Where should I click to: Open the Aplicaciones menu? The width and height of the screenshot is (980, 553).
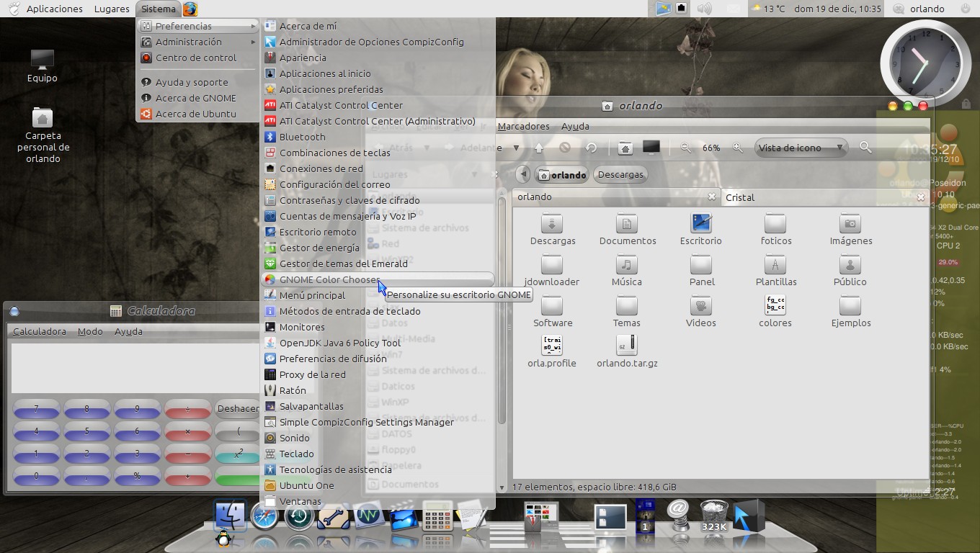tap(54, 9)
